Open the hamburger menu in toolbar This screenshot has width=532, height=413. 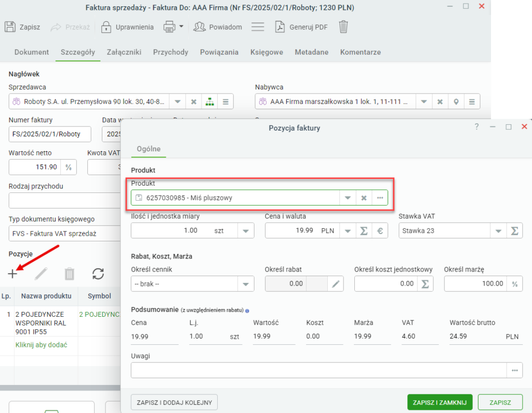(x=258, y=27)
